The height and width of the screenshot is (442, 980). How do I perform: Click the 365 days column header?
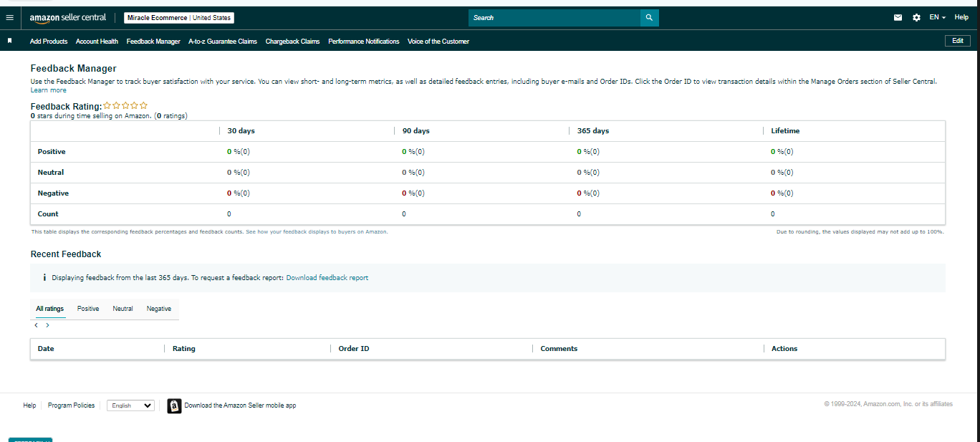tap(593, 131)
